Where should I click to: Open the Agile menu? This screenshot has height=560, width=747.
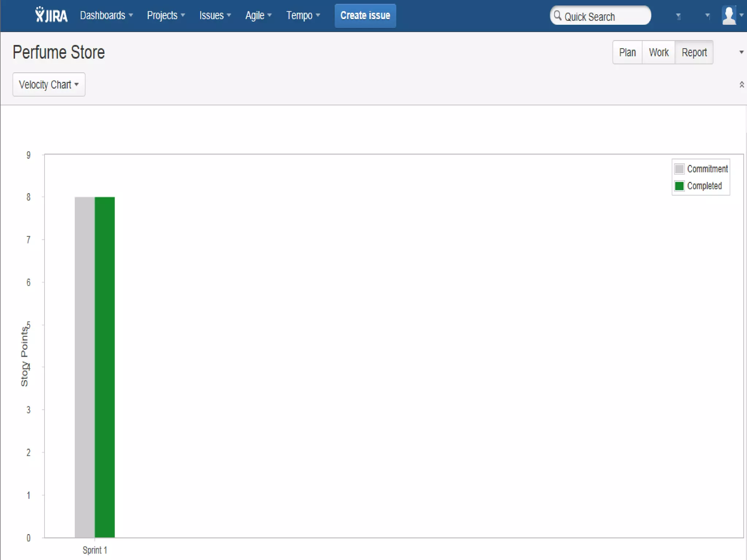[x=258, y=15]
